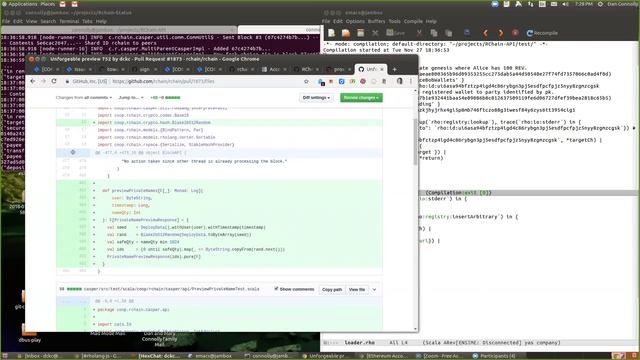This screenshot has height=360, width=640.
Task: Open dbus-play desktop icon
Action: click(29, 333)
